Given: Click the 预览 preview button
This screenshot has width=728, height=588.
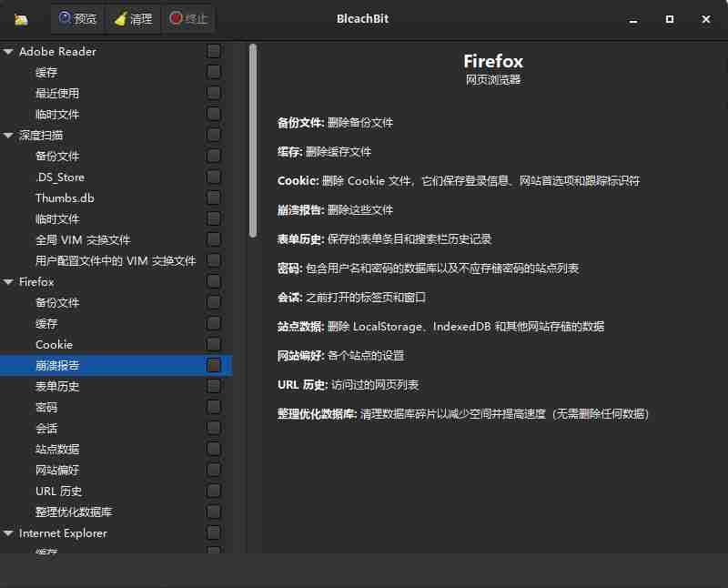Looking at the screenshot, I should tap(77, 19).
